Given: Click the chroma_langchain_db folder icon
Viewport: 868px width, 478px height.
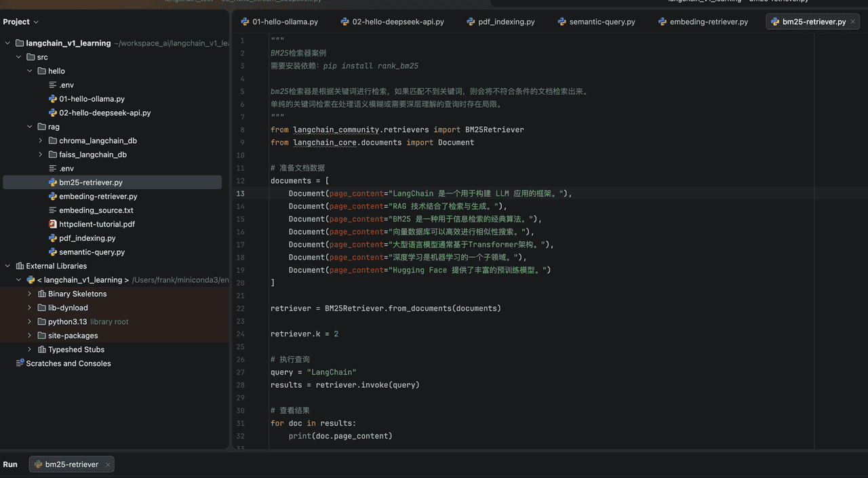Looking at the screenshot, I should (x=53, y=141).
